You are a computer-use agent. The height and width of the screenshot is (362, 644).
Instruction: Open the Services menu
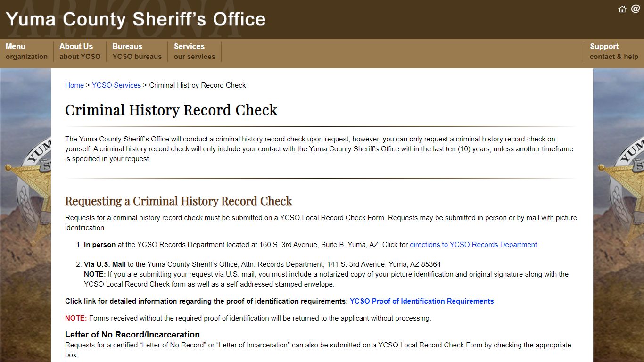pos(194,51)
